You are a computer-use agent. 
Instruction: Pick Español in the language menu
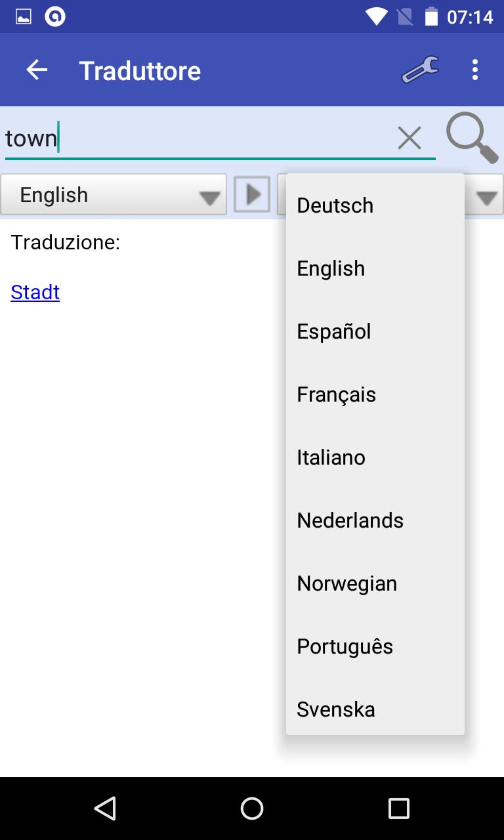[333, 331]
